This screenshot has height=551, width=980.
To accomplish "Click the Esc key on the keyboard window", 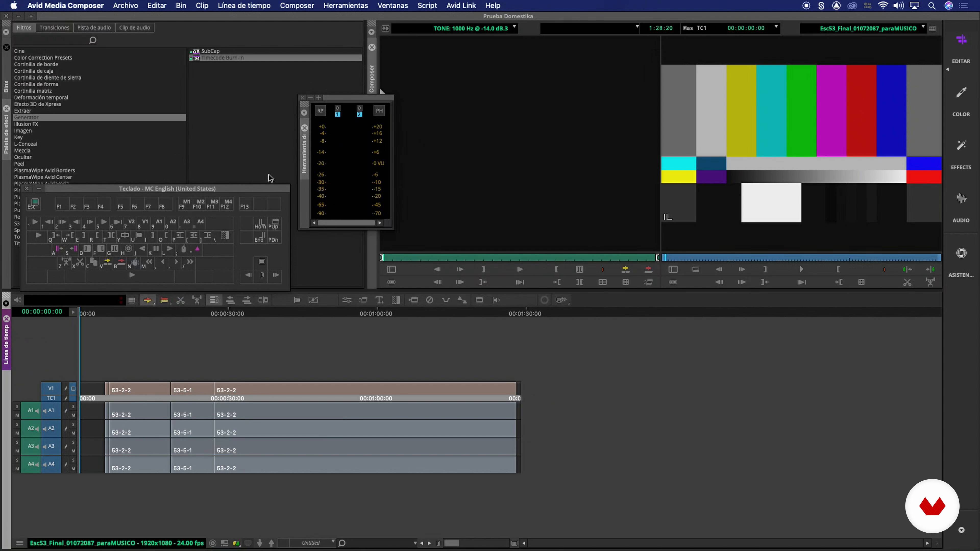I will tap(33, 204).
